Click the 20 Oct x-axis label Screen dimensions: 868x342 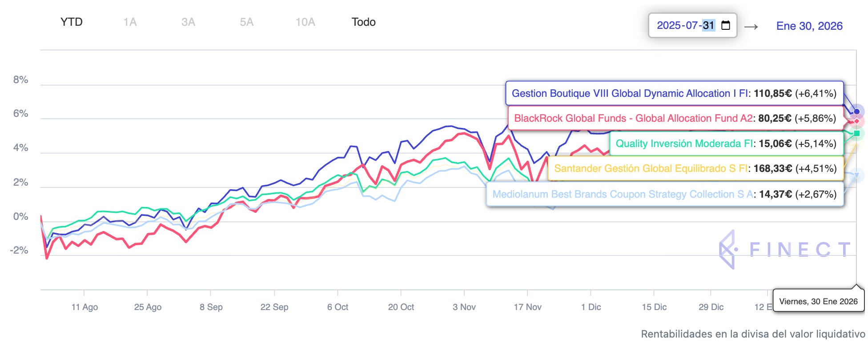(x=401, y=307)
